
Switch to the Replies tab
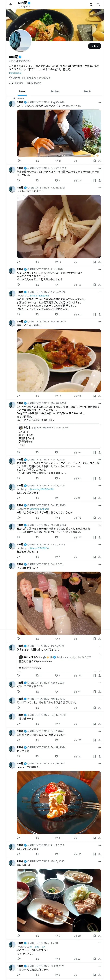[55, 91]
